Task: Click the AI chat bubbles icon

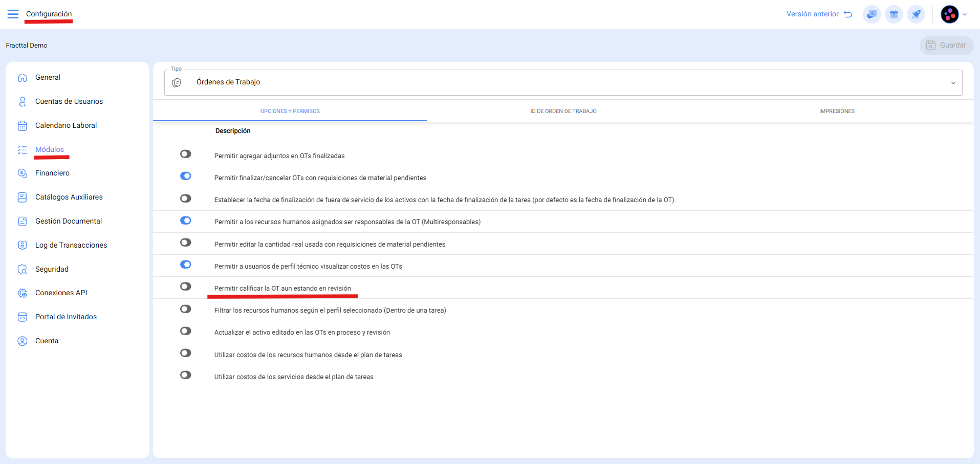Action: (872, 14)
